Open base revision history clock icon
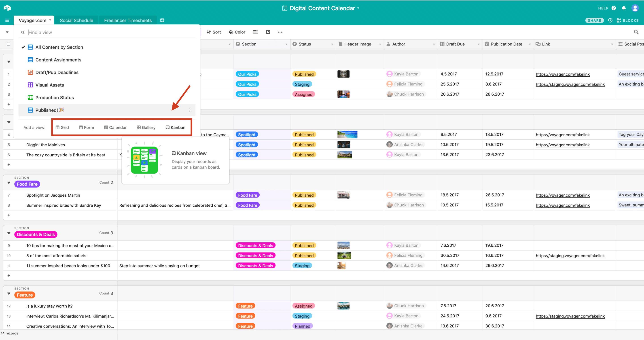The width and height of the screenshot is (644, 340). 610,20
